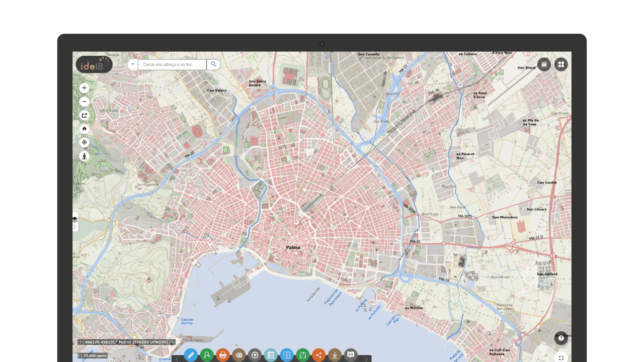Click the address search input field

172,64
